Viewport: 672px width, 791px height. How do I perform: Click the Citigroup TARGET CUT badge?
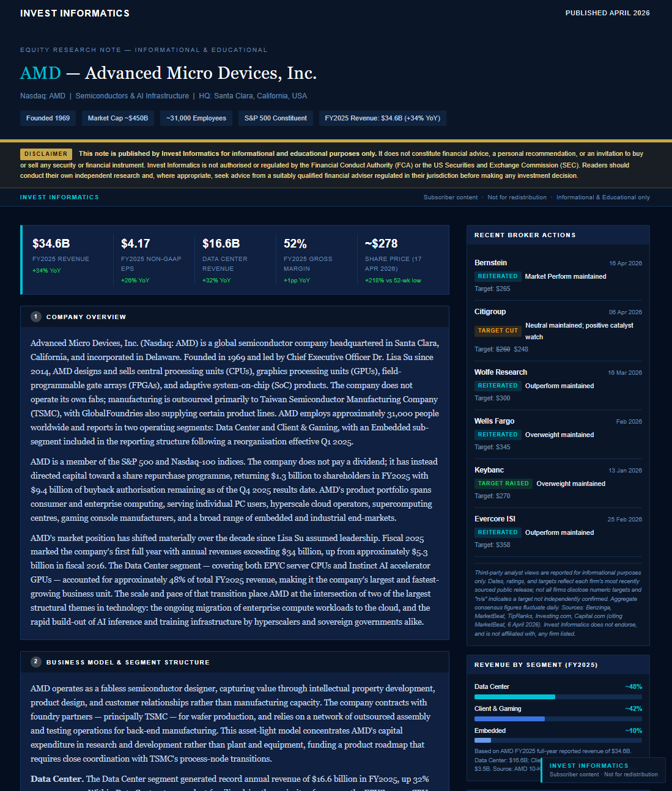[x=498, y=331]
